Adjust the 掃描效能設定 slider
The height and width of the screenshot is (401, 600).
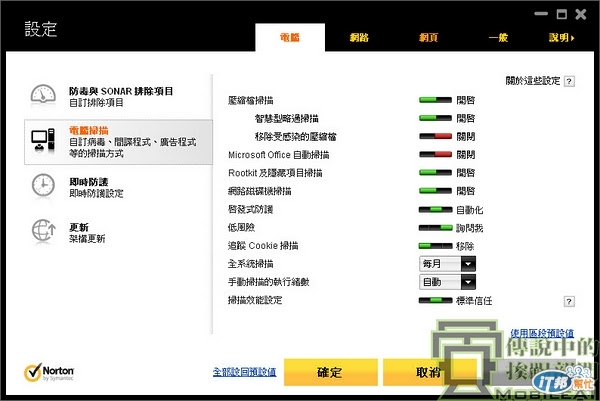point(435,301)
